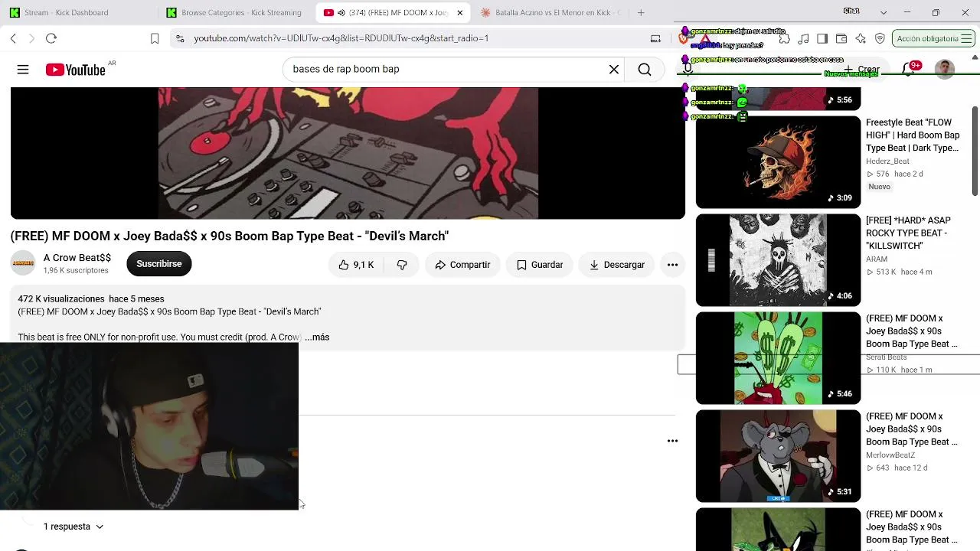The image size is (980, 551).
Task: Open the Hederz_Beat channel name
Action: [x=887, y=161]
